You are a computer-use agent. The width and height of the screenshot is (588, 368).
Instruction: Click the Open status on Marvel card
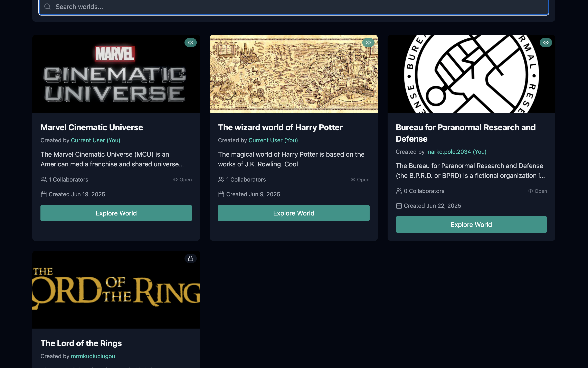click(x=182, y=180)
